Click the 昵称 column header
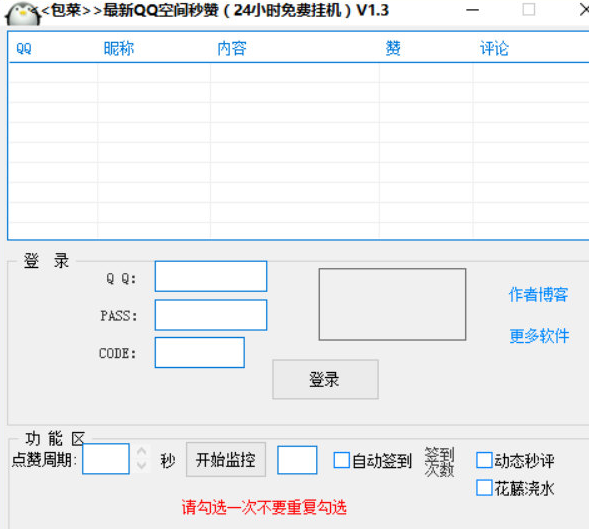589x529 pixels. [x=119, y=48]
